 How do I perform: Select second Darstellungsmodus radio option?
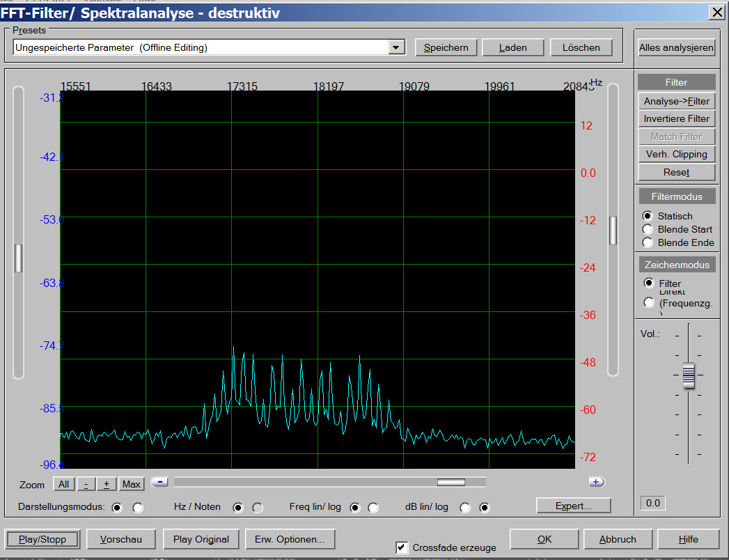pyautogui.click(x=138, y=508)
